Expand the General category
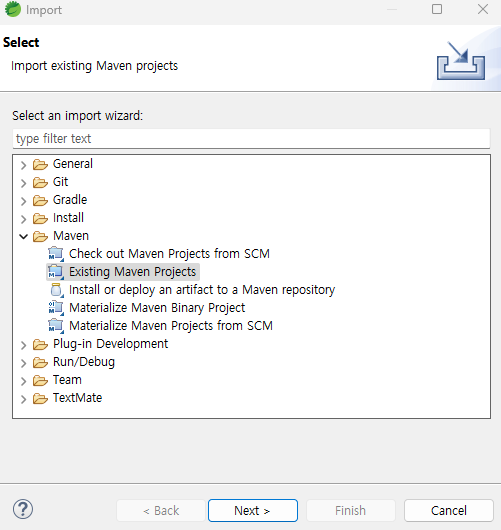The width and height of the screenshot is (501, 530). 23,165
